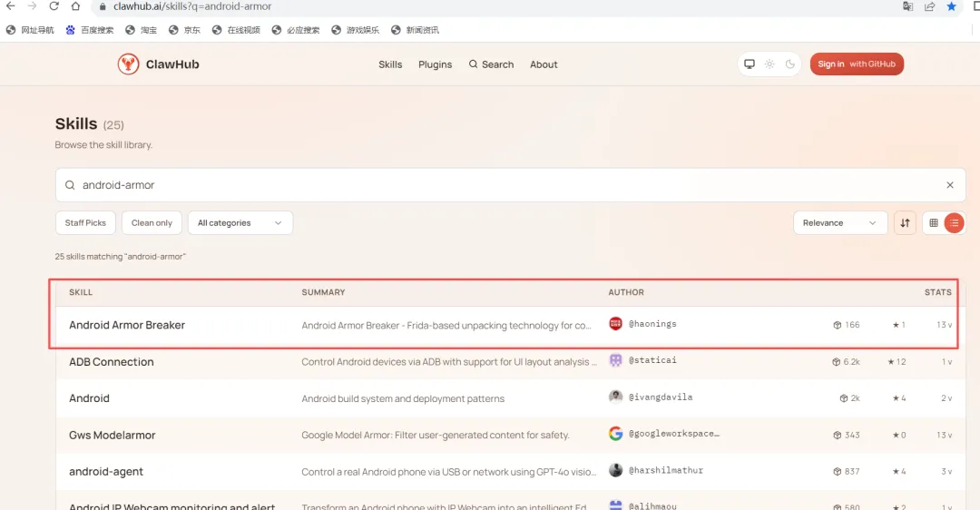
Task: Click the ClawHub lobster logo
Action: (128, 64)
